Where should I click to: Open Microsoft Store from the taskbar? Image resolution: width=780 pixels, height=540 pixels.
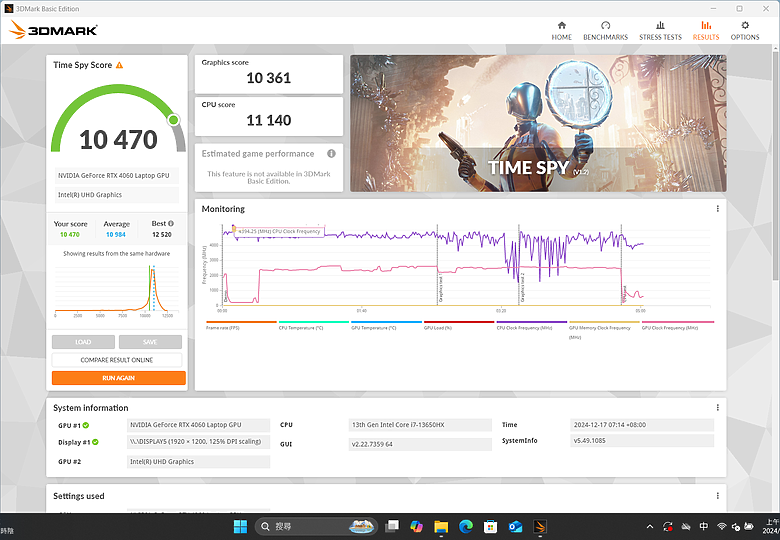pyautogui.click(x=490, y=526)
